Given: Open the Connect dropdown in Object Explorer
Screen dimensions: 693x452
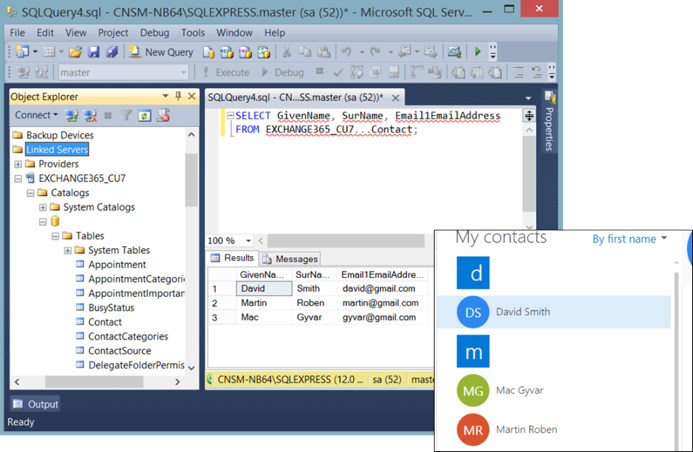Looking at the screenshot, I should pos(36,115).
